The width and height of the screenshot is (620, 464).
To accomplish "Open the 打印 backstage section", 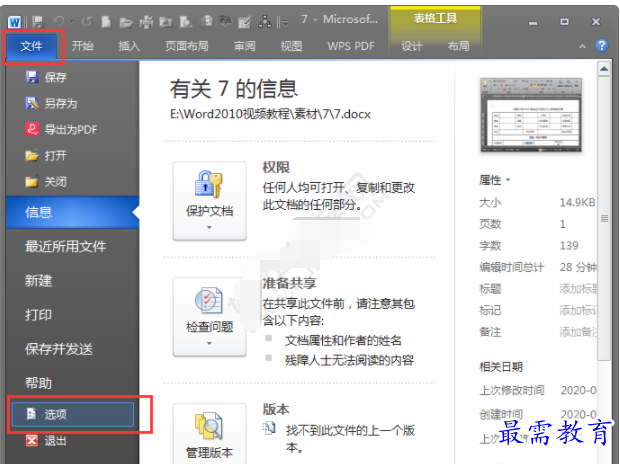I will (38, 315).
